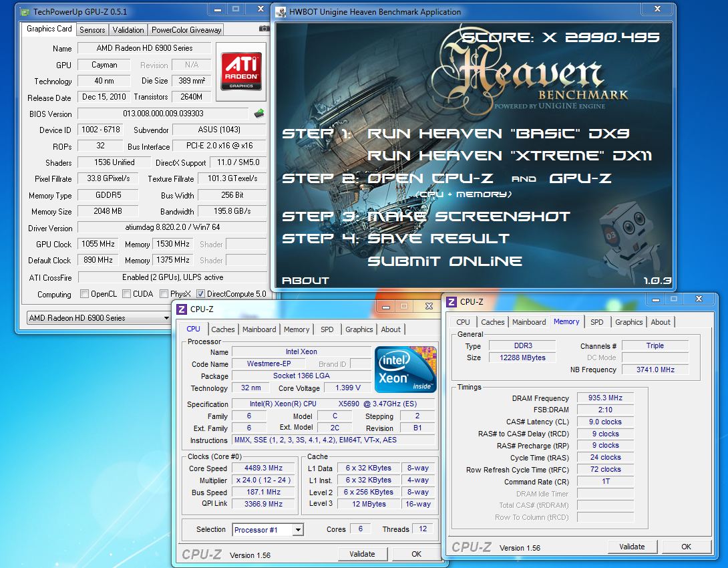Click the Memory Size value 12288 MBytes
Screen dimensions: 728x568
coord(522,358)
